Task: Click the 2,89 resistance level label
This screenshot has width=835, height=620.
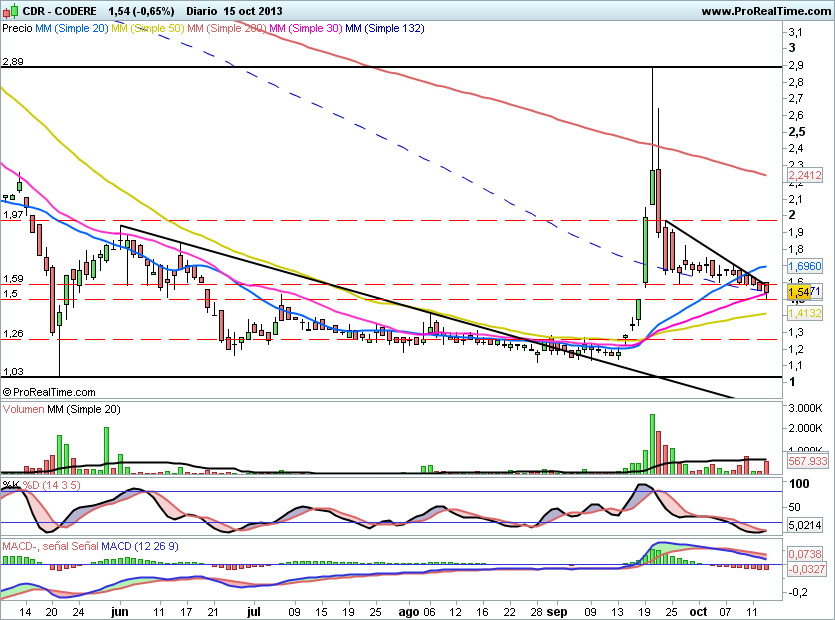Action: click(x=13, y=61)
